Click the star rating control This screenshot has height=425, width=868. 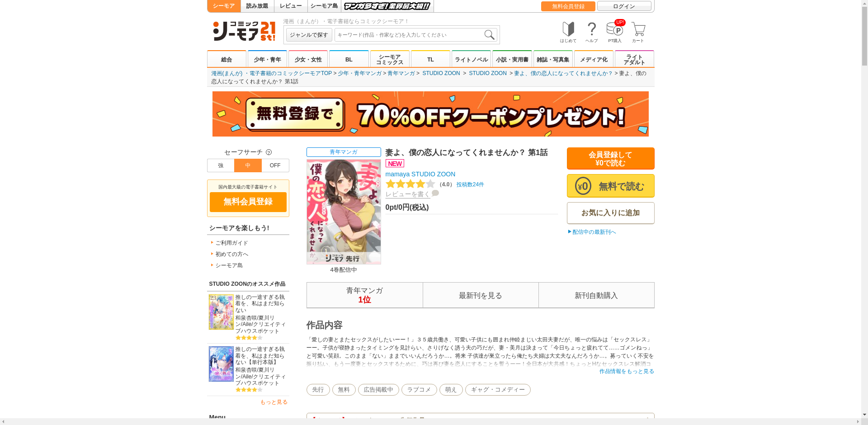click(410, 184)
